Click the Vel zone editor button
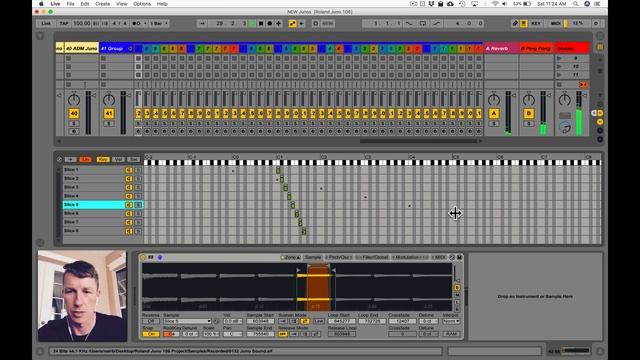 click(118, 160)
